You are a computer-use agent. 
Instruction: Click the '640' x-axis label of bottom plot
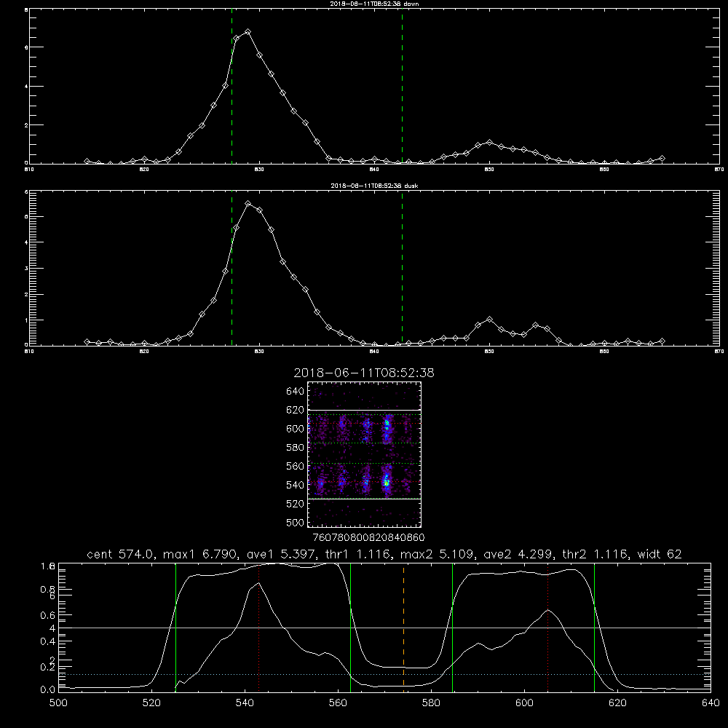pyautogui.click(x=711, y=703)
